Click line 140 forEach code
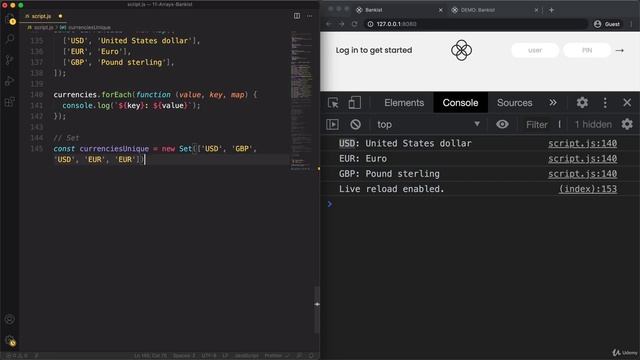 155,94
